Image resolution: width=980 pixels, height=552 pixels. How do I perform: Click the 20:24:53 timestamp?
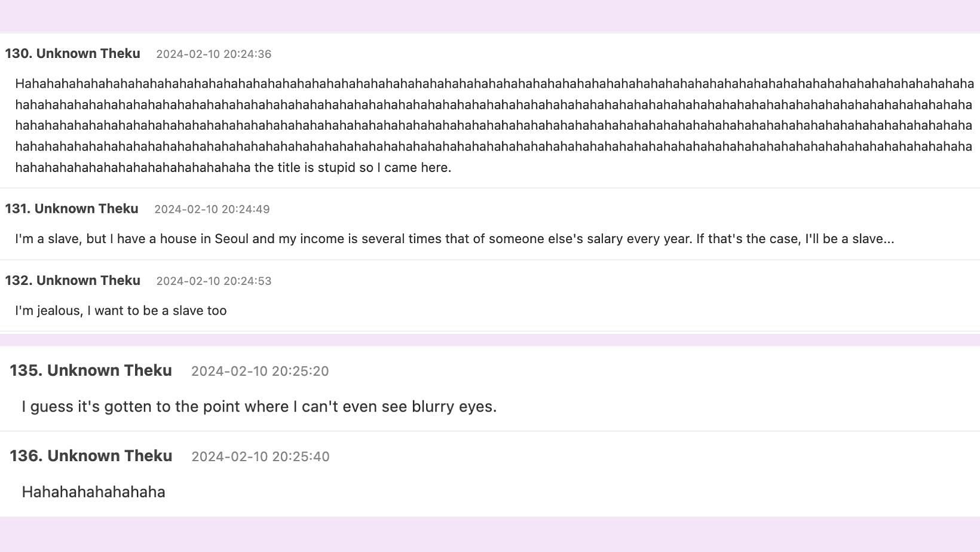tap(213, 281)
